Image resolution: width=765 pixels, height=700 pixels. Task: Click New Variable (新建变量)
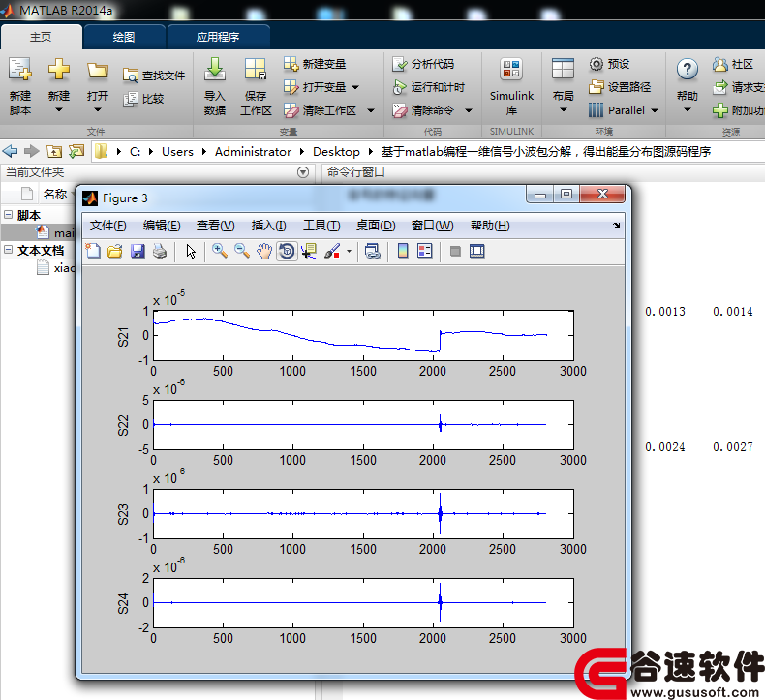pos(315,64)
